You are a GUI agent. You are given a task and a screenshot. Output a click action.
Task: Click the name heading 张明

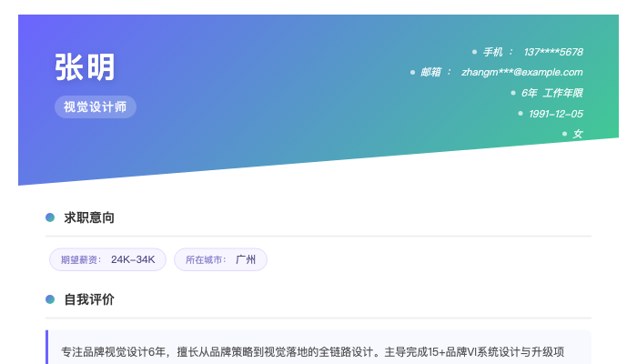point(85,67)
